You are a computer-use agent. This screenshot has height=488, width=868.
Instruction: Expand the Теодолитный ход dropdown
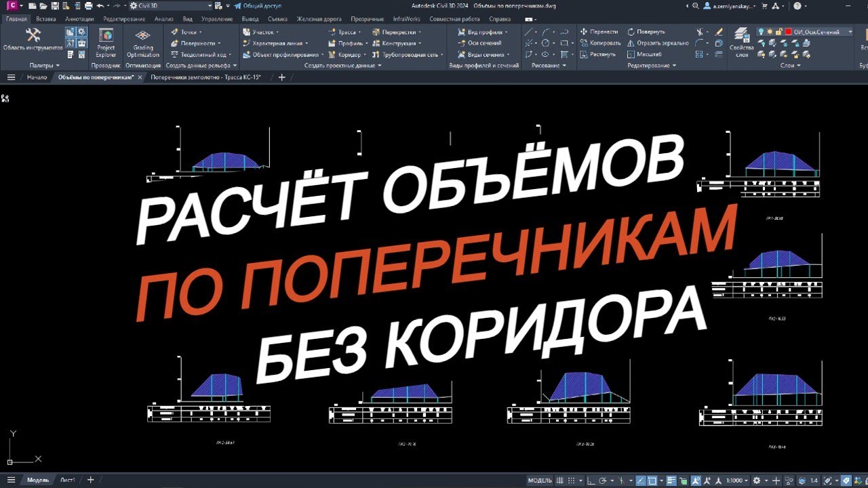[x=201, y=54]
